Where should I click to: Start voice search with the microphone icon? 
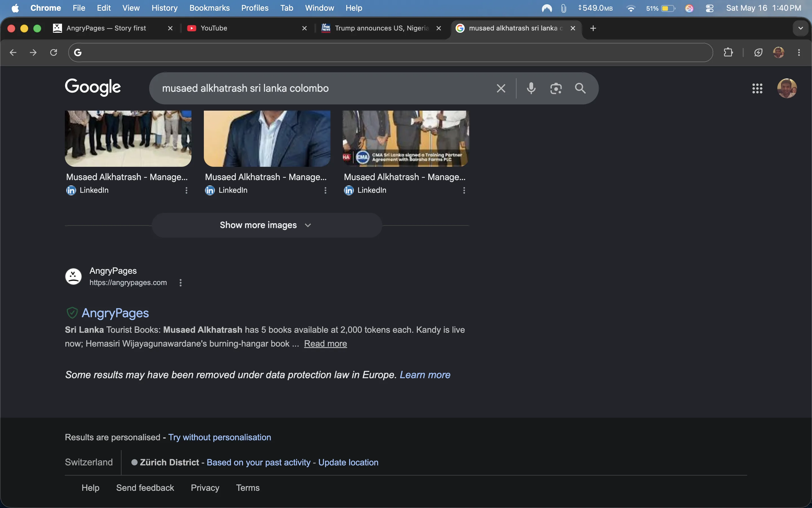[531, 88]
